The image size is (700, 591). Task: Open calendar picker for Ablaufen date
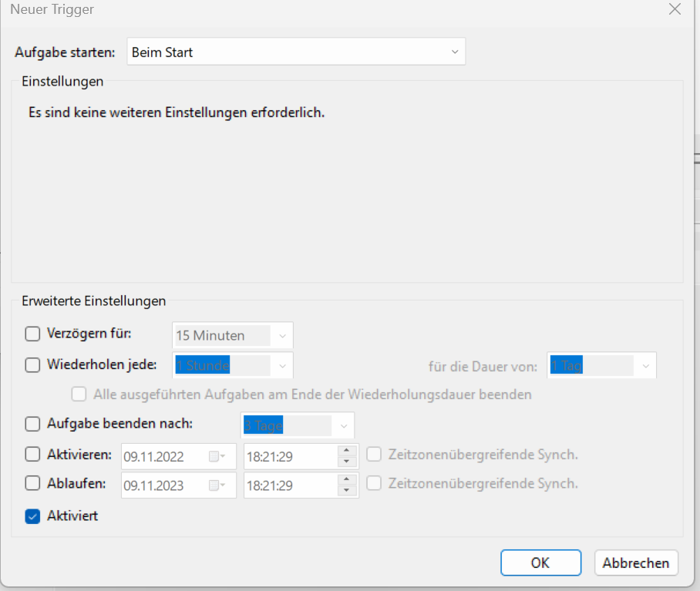coord(217,485)
